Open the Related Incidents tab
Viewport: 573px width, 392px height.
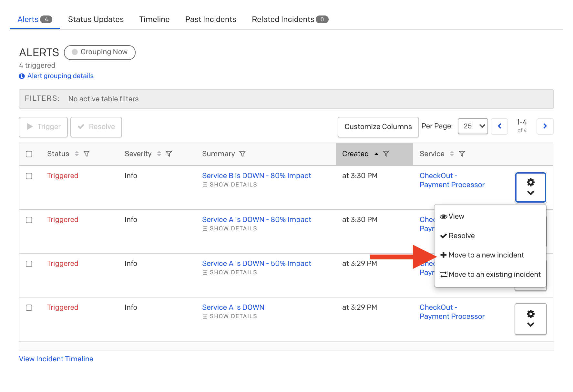[x=290, y=19]
